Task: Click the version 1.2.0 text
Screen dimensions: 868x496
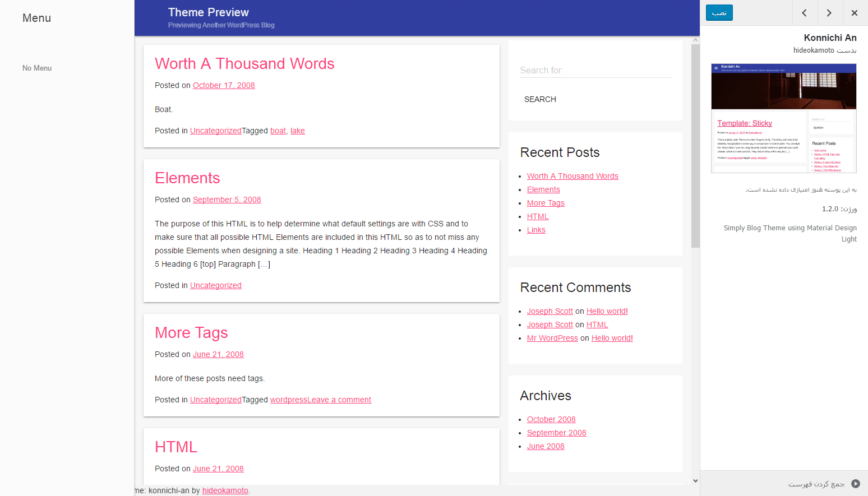Action: (x=839, y=209)
